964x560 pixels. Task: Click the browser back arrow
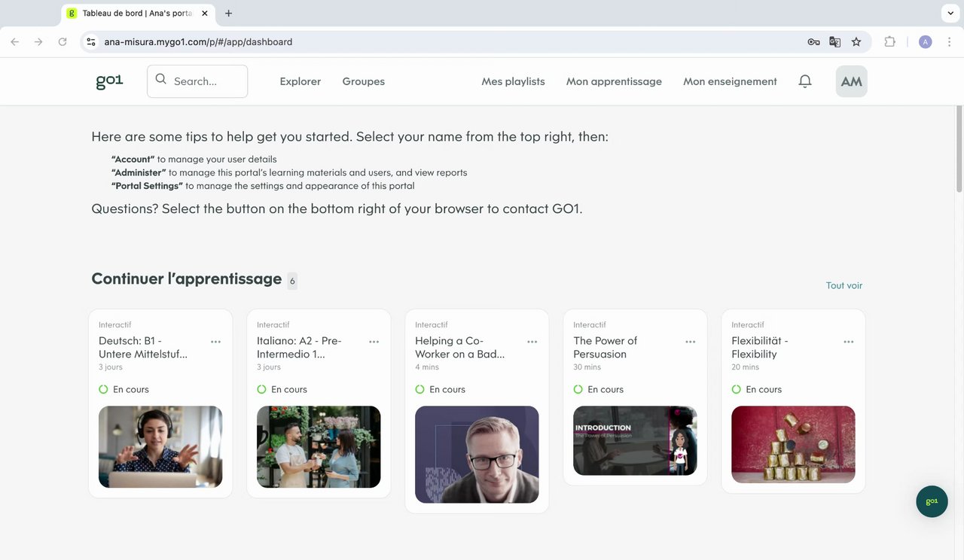coord(15,42)
